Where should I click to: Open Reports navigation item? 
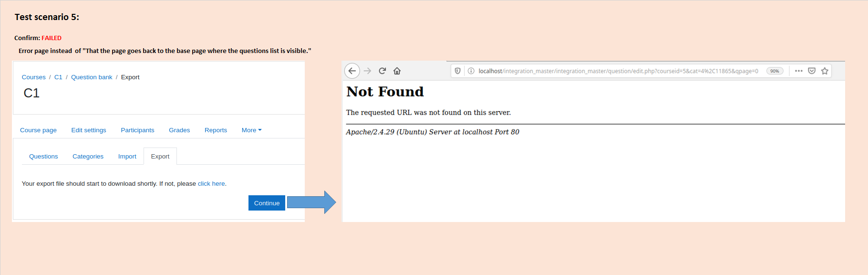coord(216,130)
